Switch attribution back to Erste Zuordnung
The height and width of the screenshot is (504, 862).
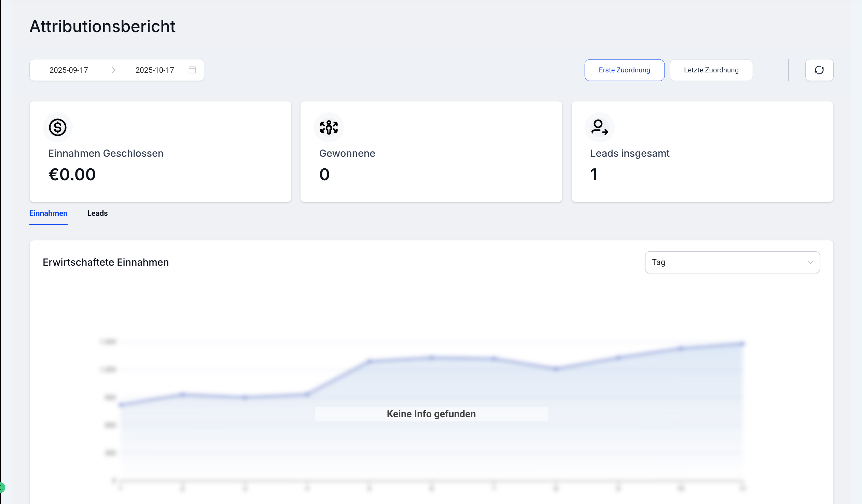pos(624,70)
